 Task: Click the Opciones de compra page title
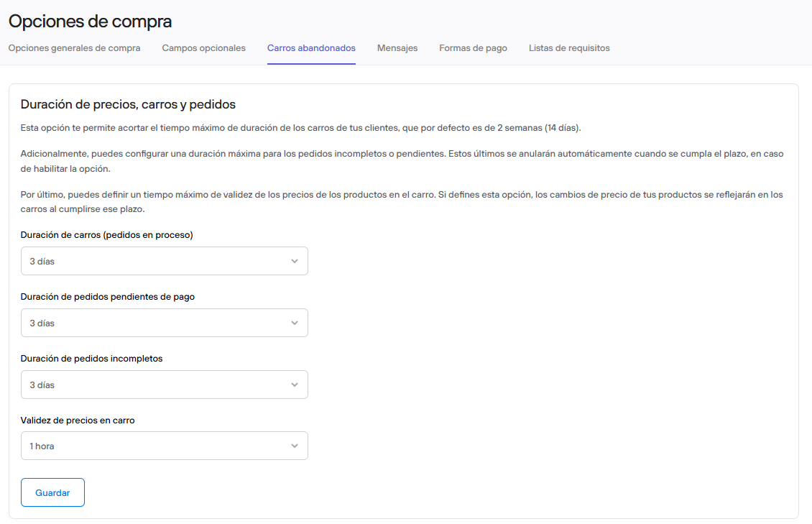(90, 22)
